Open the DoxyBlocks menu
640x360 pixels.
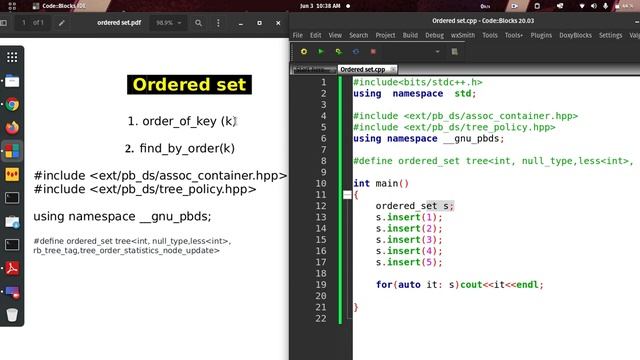pyautogui.click(x=576, y=36)
